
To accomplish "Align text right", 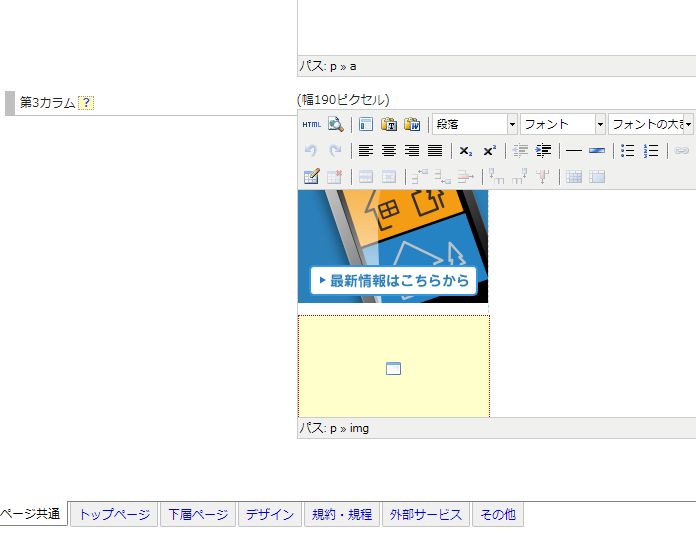I will pyautogui.click(x=412, y=151).
